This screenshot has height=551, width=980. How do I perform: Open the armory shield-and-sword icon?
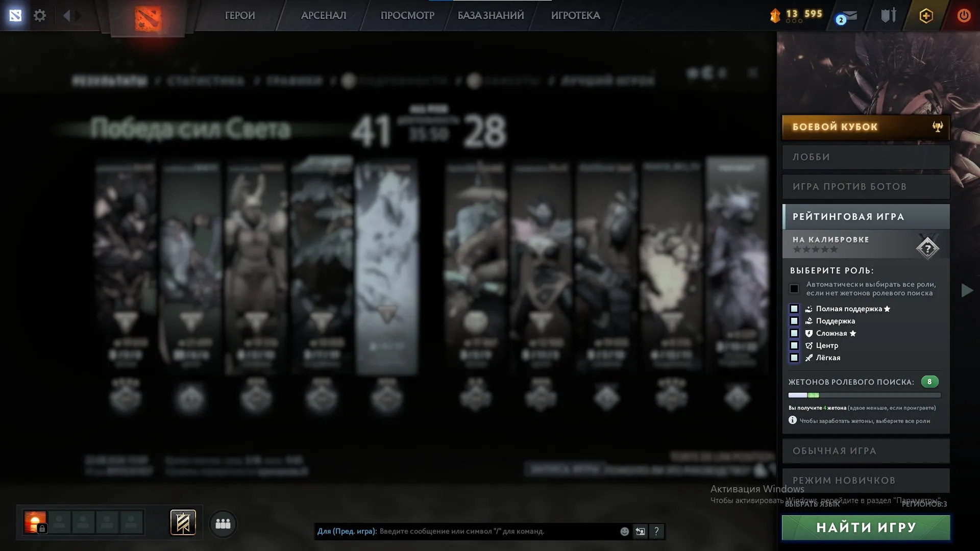(x=889, y=15)
